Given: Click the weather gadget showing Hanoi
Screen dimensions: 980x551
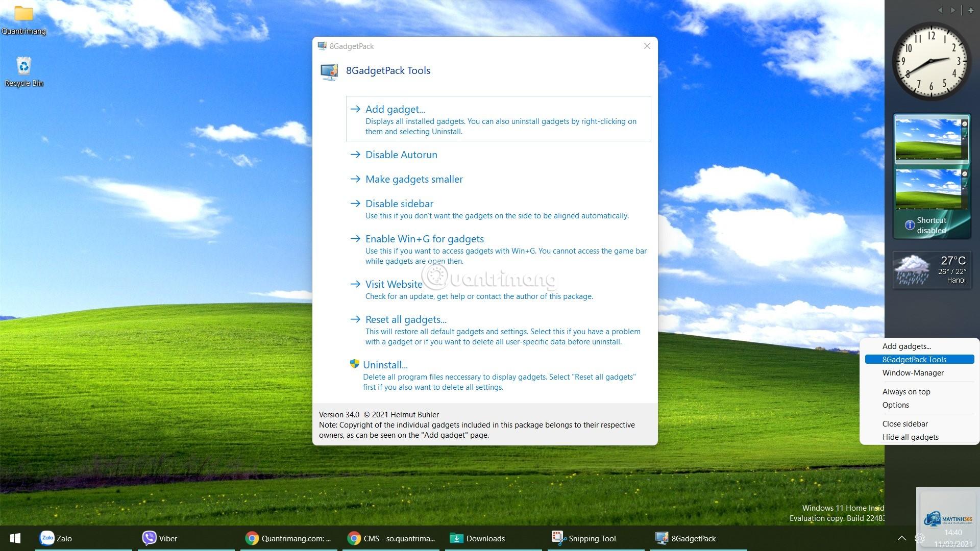Looking at the screenshot, I should point(932,270).
